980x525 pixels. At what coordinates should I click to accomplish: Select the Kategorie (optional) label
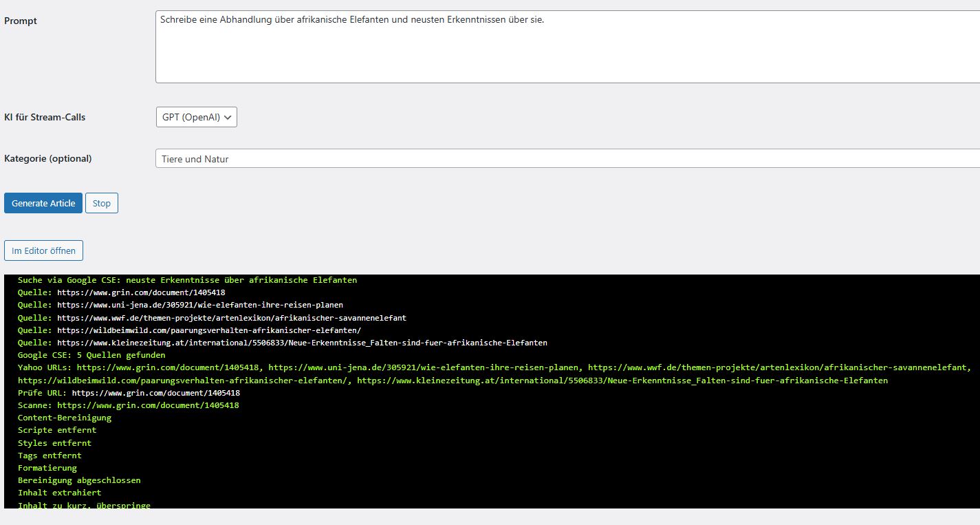(47, 159)
